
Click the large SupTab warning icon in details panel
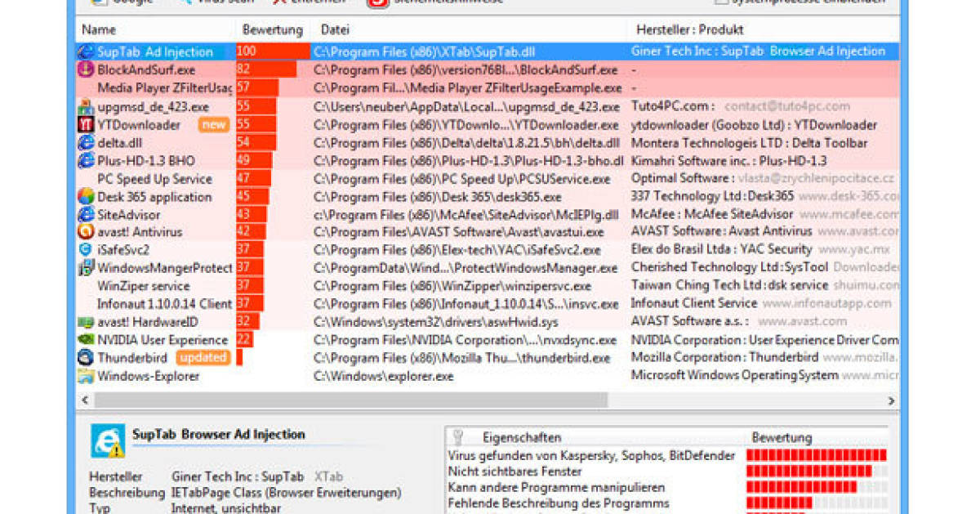(x=107, y=441)
